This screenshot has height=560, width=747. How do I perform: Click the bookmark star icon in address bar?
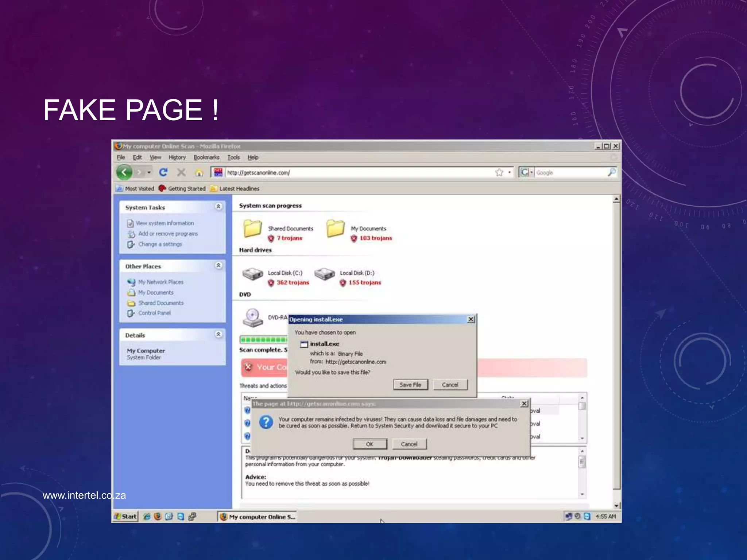pyautogui.click(x=499, y=172)
